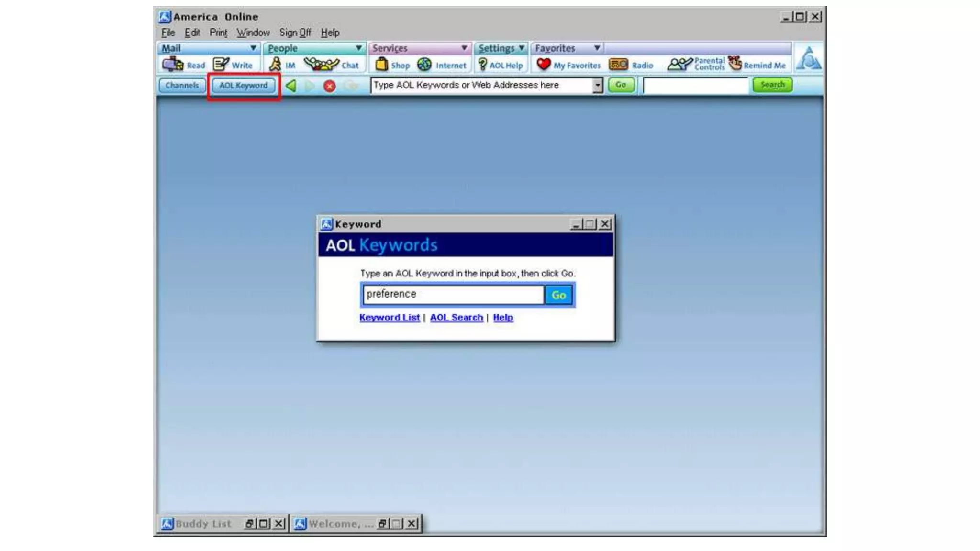Screen dimensions: 980x551
Task: Expand the Favorites dropdown menu
Action: coord(597,48)
